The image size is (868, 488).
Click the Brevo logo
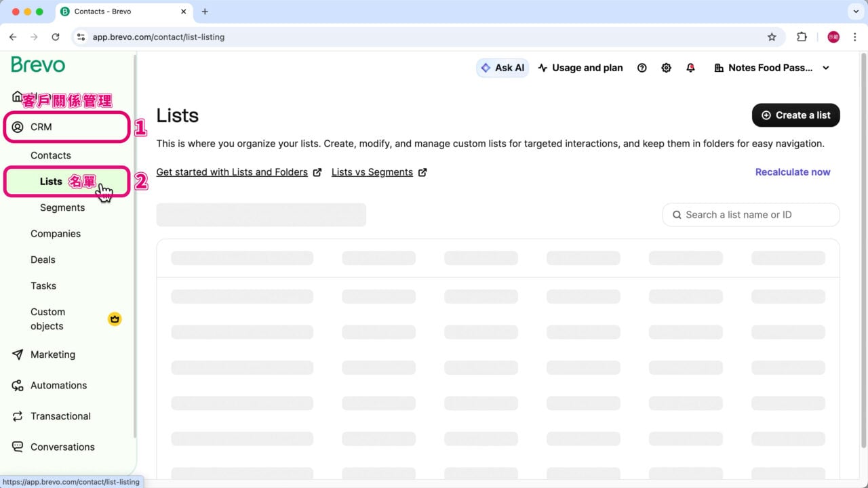(x=37, y=64)
